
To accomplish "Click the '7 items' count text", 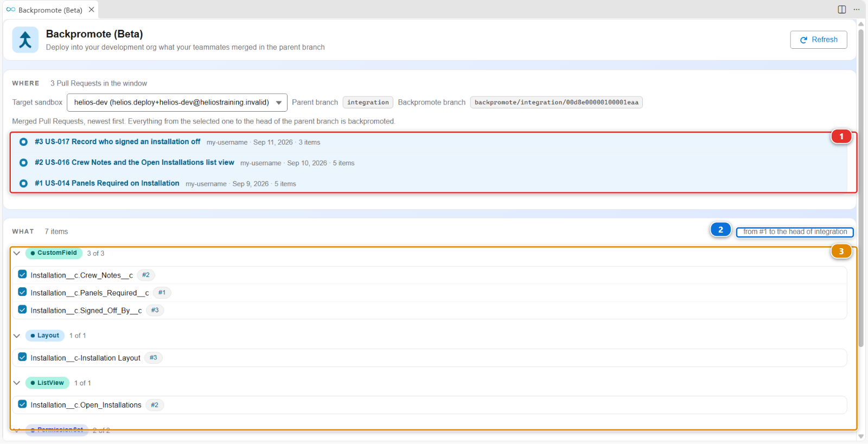I will [56, 231].
